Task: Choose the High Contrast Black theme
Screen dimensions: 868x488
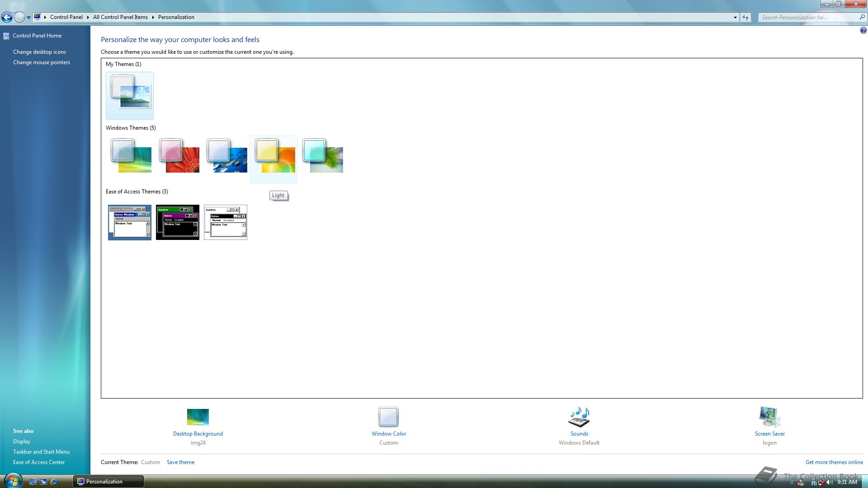Action: pos(178,222)
